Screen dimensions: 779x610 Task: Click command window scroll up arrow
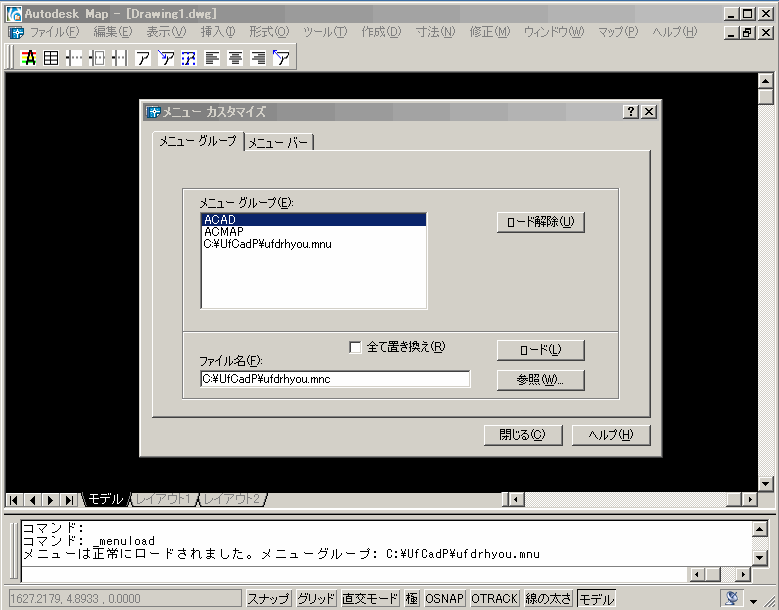tap(760, 530)
